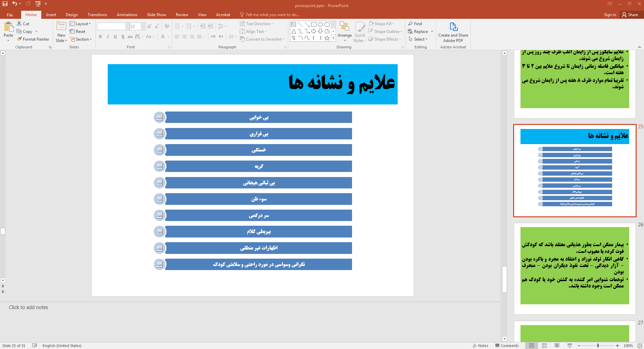Center align text in Paragraph group
644x349 pixels.
tap(185, 37)
